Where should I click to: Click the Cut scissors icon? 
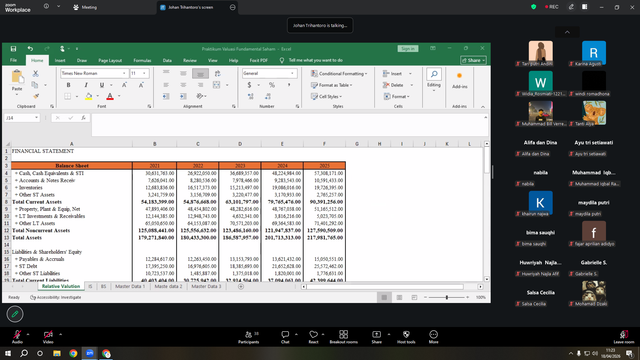tap(36, 74)
